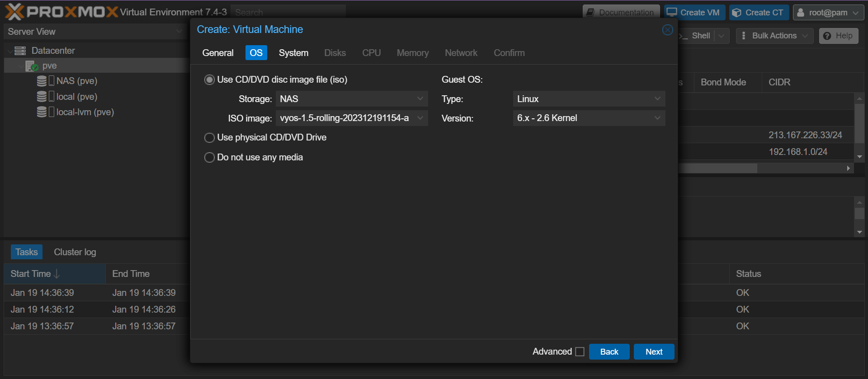This screenshot has width=868, height=379.
Task: Sort by the Status column header
Action: pyautogui.click(x=796, y=274)
